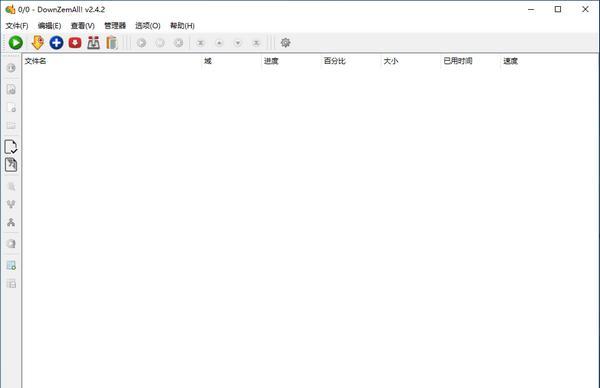Click the greyed move-to-top icon
This screenshot has height=388, width=600.
[x=200, y=43]
